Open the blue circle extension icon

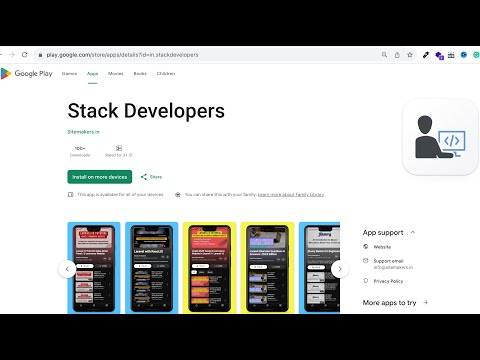464,55
